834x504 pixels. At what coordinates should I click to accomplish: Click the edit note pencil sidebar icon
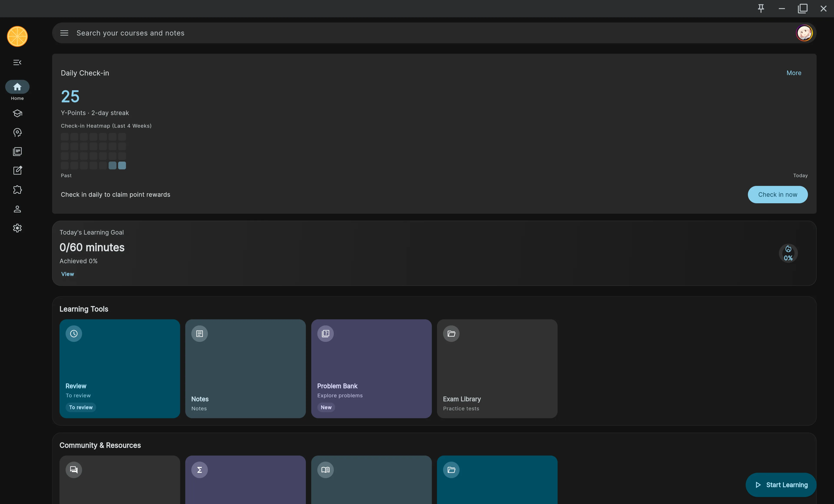coord(17,171)
